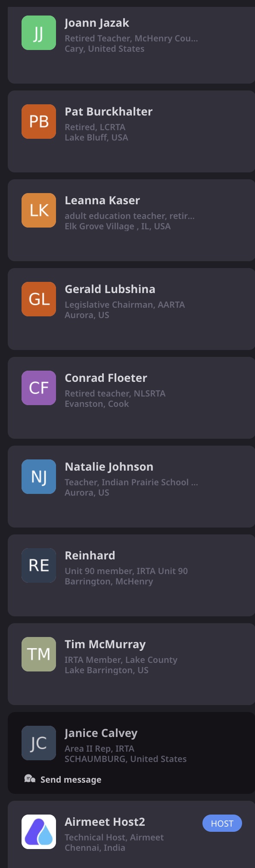Click the chat bubble icon beside Send message
The height and width of the screenshot is (868, 255).
(30, 778)
